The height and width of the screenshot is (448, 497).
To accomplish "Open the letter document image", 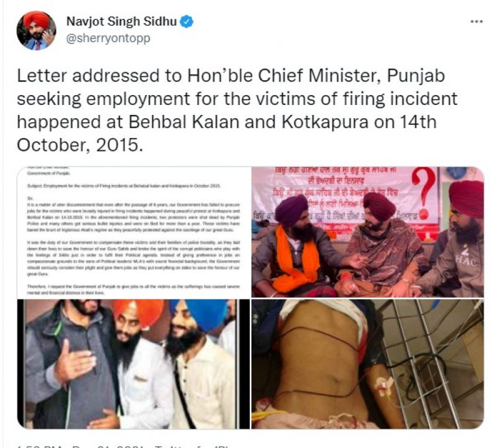I will [134, 232].
